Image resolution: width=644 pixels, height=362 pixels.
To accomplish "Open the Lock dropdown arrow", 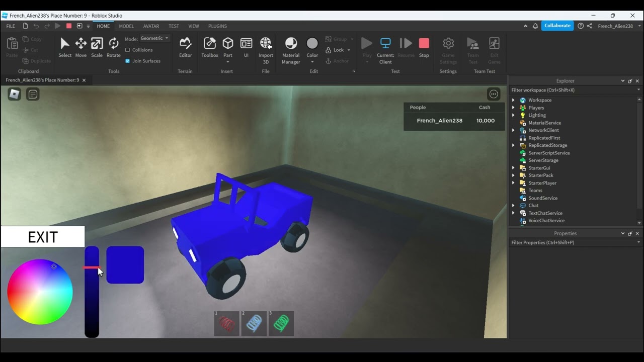I will pos(349,50).
